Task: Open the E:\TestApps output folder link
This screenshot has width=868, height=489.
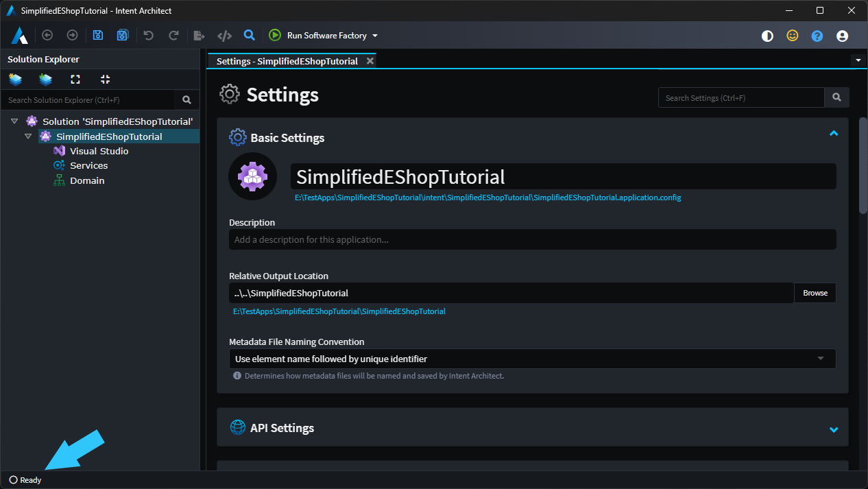Action: 339,311
